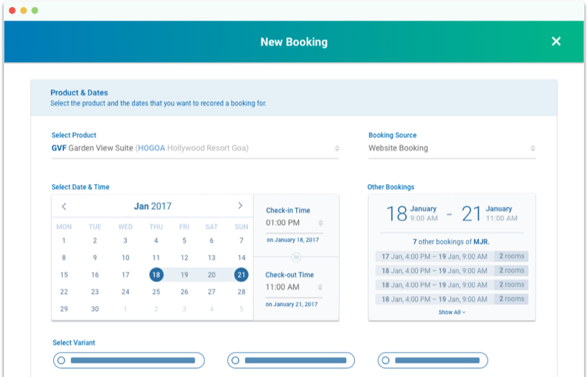Click the Product & Dates section heading
This screenshot has width=588, height=377.
(79, 92)
